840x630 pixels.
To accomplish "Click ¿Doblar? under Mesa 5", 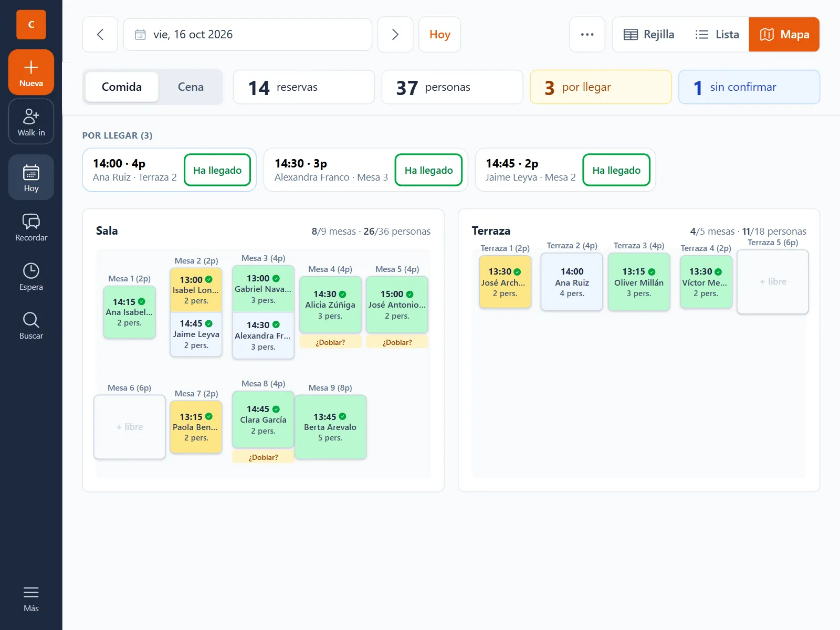I will 397,342.
